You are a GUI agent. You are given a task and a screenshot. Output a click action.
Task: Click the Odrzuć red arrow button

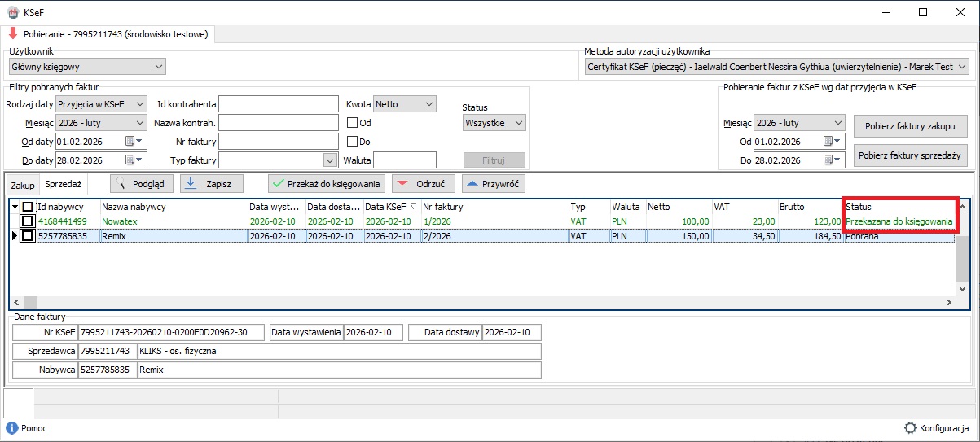coord(423,184)
